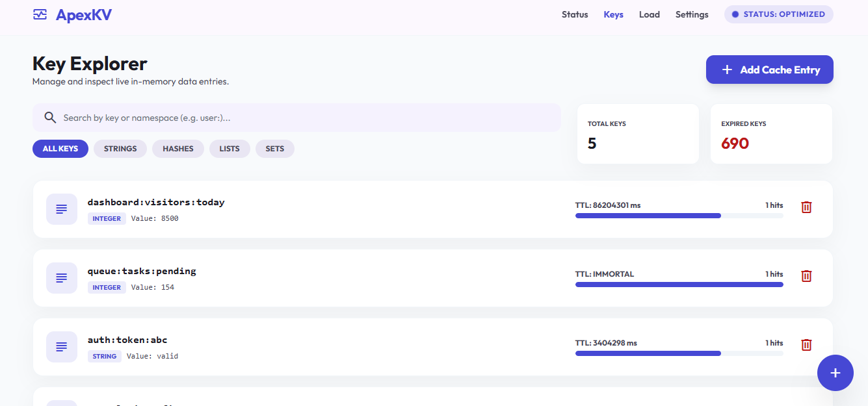Viewport: 868px width, 406px height.
Task: Click the TTL IMMORTAL progress bar
Action: point(679,285)
